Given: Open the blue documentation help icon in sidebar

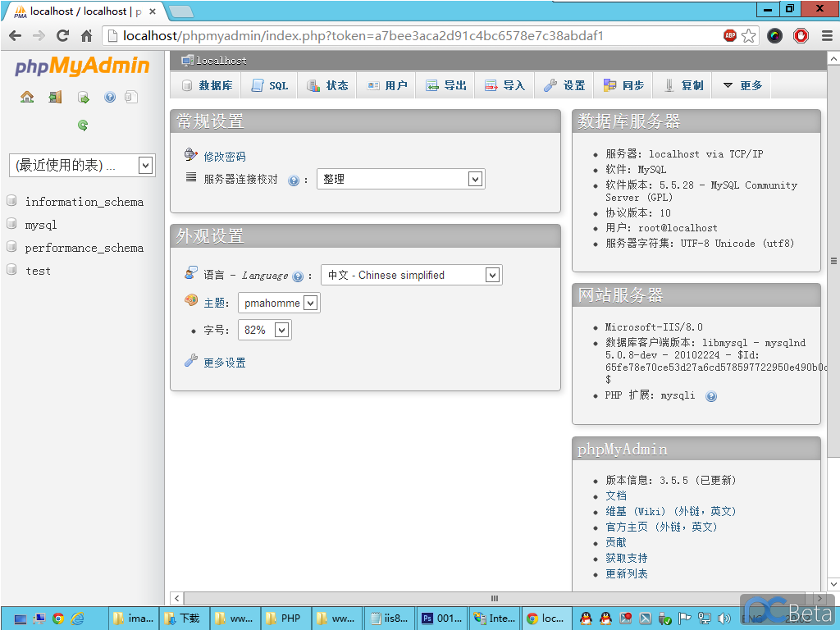Looking at the screenshot, I should point(110,97).
